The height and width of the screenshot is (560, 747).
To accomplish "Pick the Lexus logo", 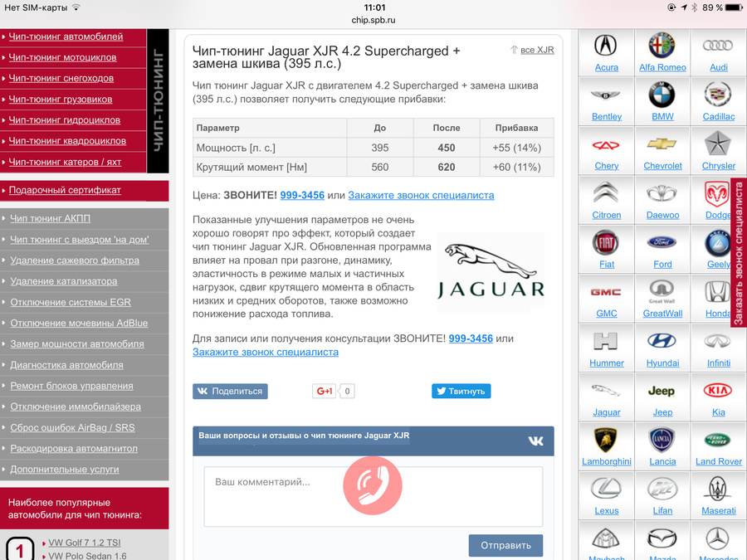I will 606,489.
